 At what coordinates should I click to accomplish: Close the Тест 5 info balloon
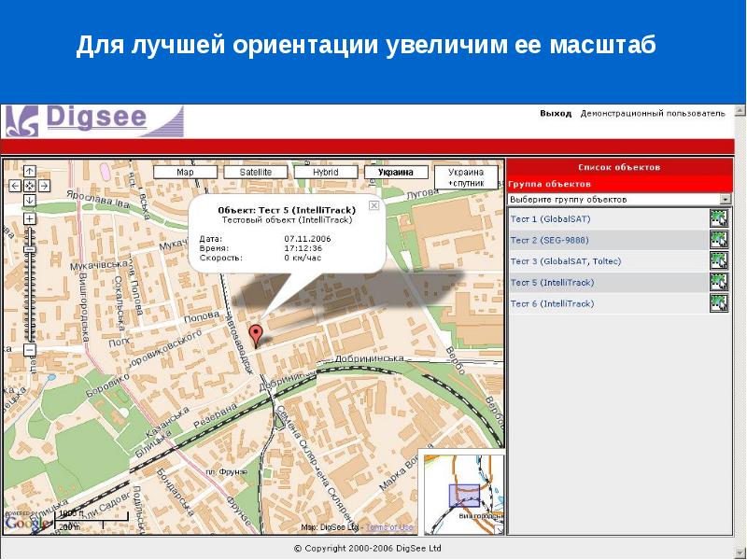click(373, 204)
